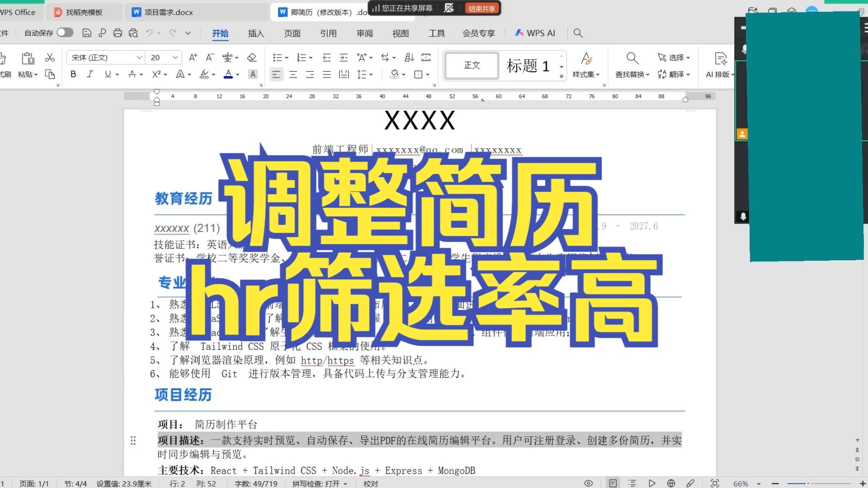Switch to 项目需求.docx document tab
868x488 pixels.
tap(168, 12)
